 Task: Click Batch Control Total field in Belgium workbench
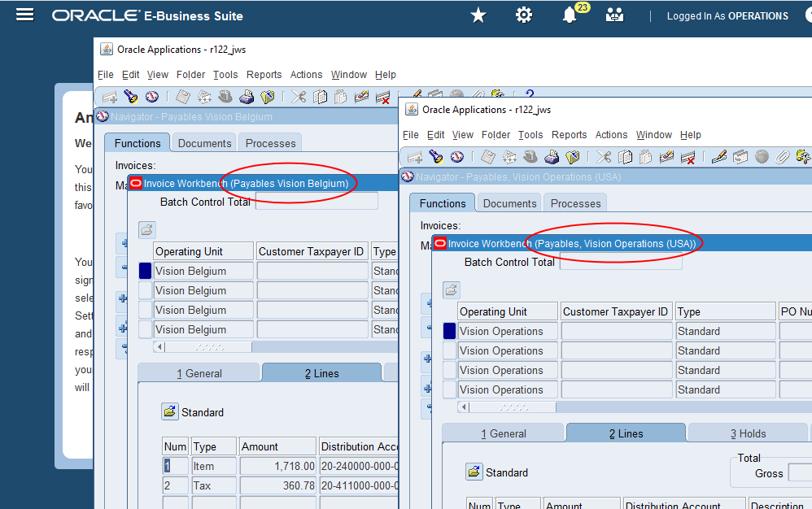pyautogui.click(x=317, y=201)
